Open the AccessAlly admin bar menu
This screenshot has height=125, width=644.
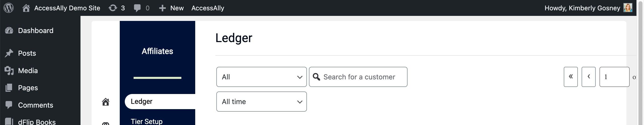pyautogui.click(x=208, y=8)
